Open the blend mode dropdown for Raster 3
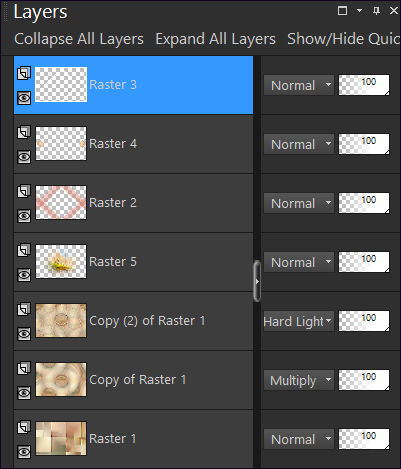 (x=298, y=85)
